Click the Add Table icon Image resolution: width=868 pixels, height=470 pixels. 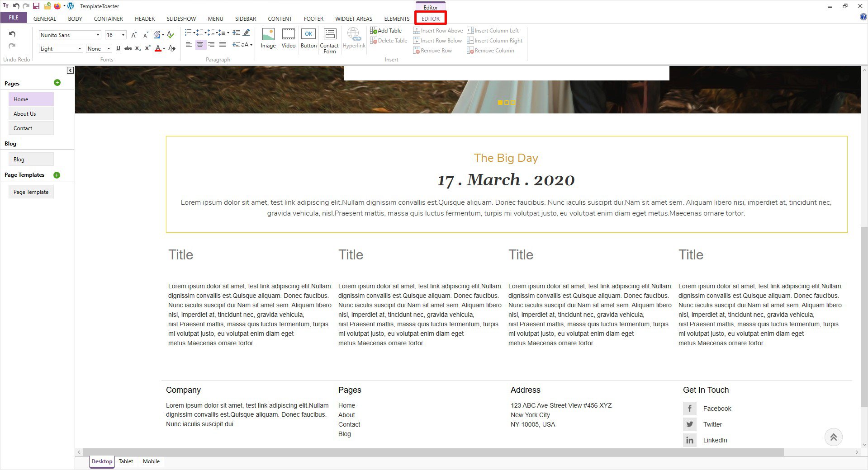click(374, 30)
